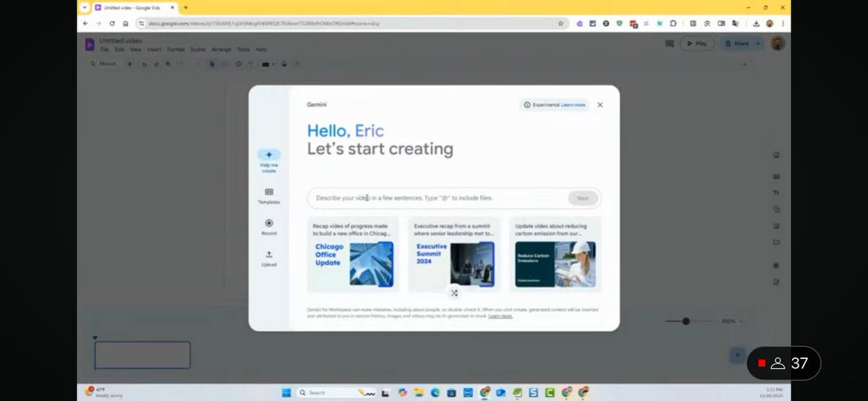
Task: Choose the Chicago Office Update suggestion card
Action: coord(353,254)
